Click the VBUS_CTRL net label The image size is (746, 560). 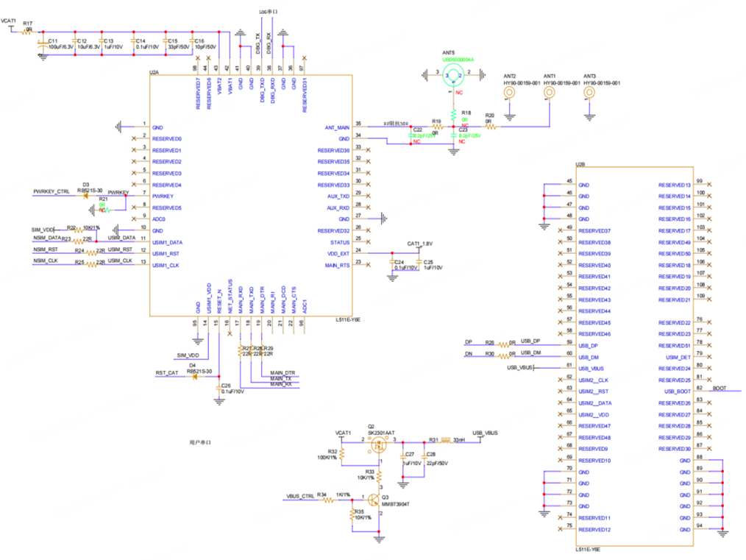tap(300, 496)
